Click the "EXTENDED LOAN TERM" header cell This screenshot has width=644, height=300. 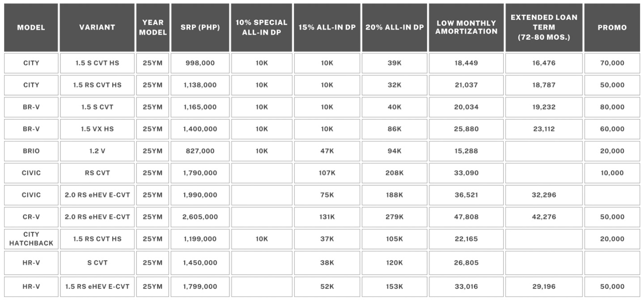[x=544, y=28]
